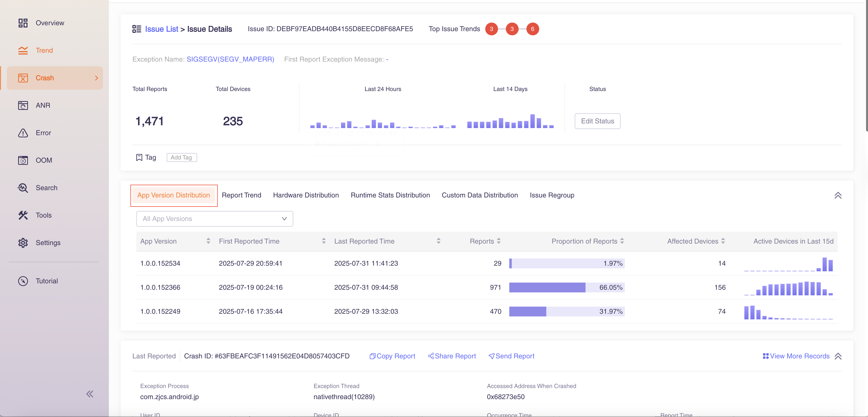
Task: Switch to Hardware Distribution tab
Action: [306, 195]
